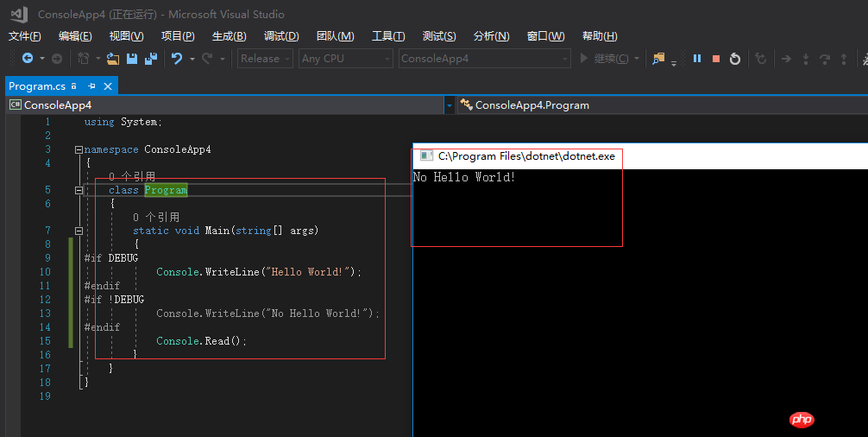This screenshot has width=868, height=437.
Task: Open the ConsoleApp4.Program type navigation dropdown
Action: tap(663, 105)
